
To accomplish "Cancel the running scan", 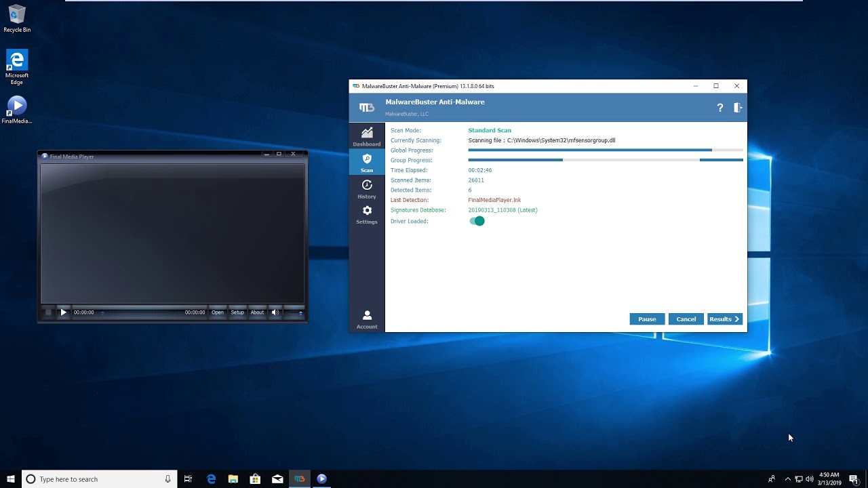I will point(686,319).
